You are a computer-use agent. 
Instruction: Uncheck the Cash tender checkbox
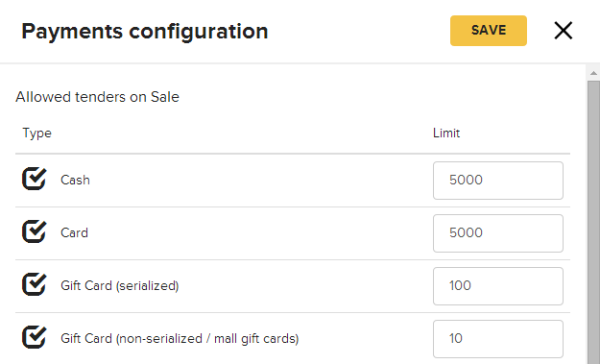[x=34, y=179]
